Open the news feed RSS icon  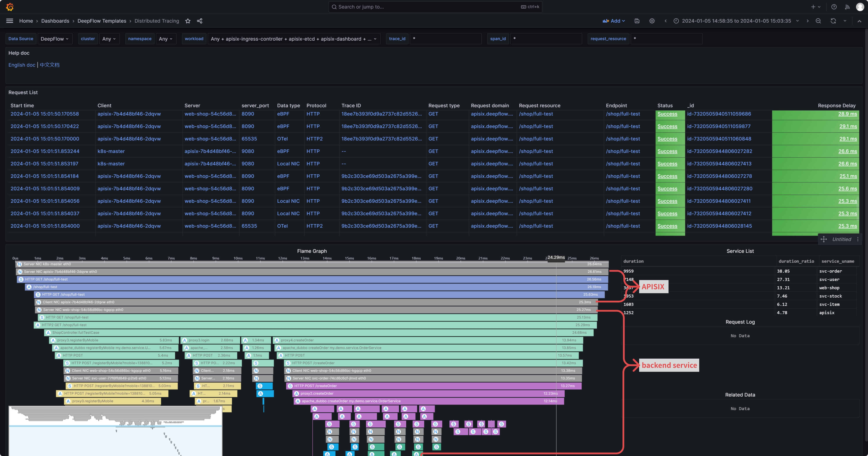click(x=847, y=7)
